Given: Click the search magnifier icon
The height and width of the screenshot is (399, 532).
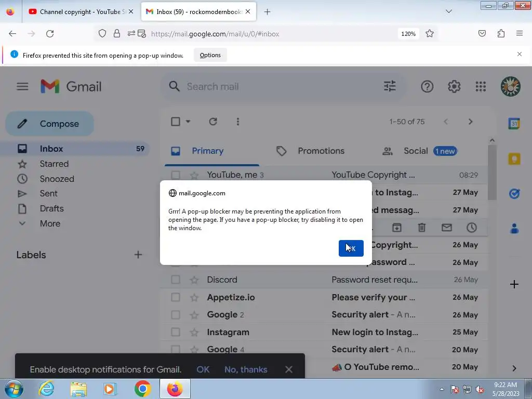Looking at the screenshot, I should point(175,86).
